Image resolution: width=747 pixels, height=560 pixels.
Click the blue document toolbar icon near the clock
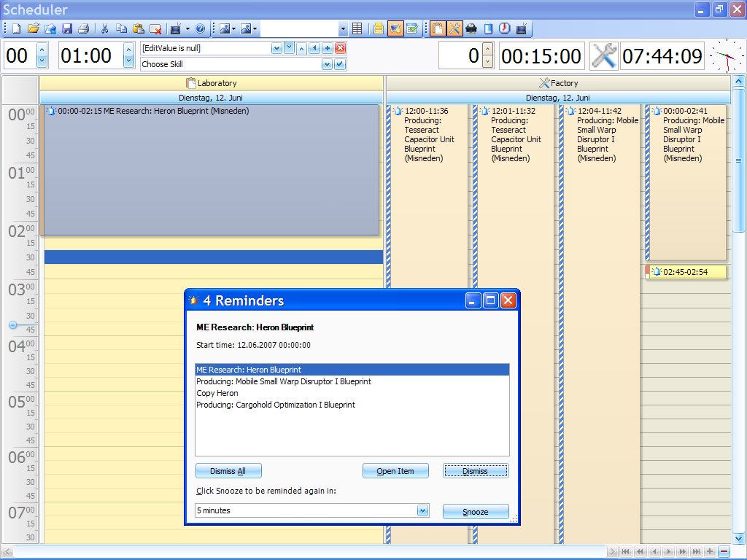(x=488, y=29)
